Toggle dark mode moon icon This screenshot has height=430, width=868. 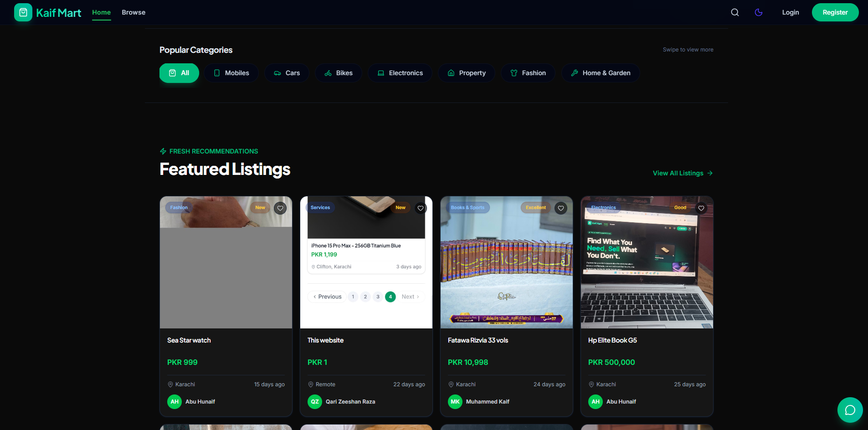(759, 12)
